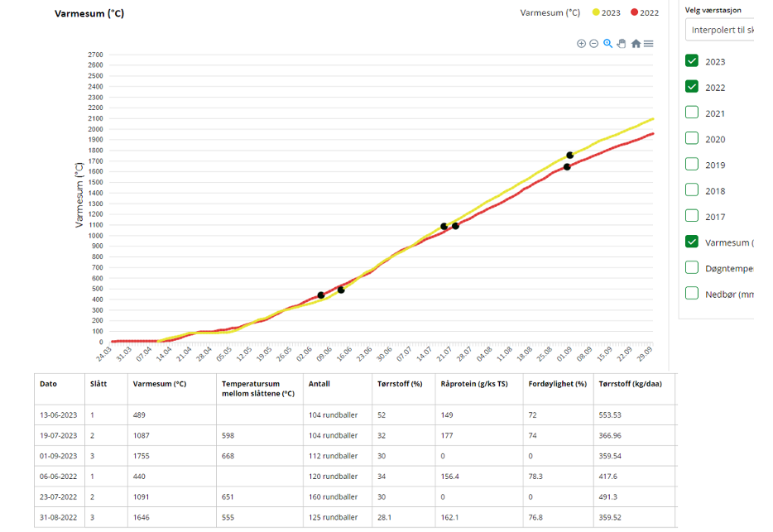The width and height of the screenshot is (773, 532).
Task: Click the zoom out minus icon
Action: coord(593,44)
